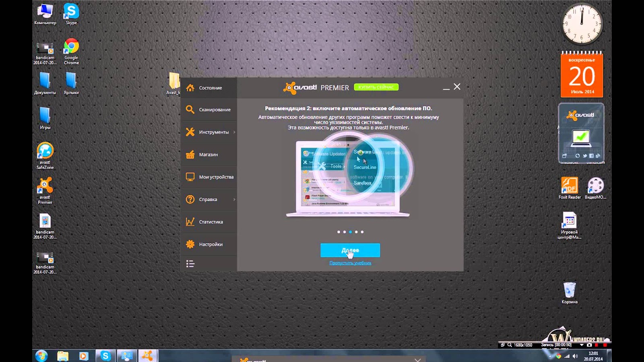Image resolution: width=644 pixels, height=362 pixels.
Task: Expand the Справка submenu arrow
Action: point(234,200)
